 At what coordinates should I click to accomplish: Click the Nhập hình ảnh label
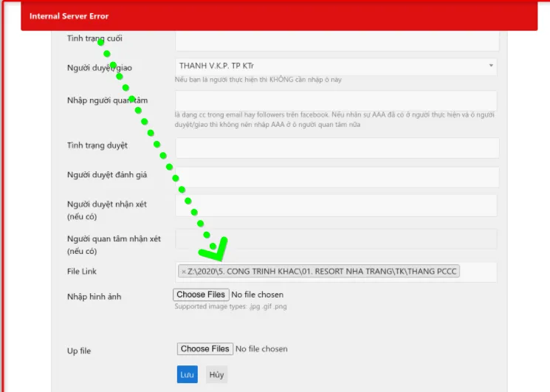(94, 297)
